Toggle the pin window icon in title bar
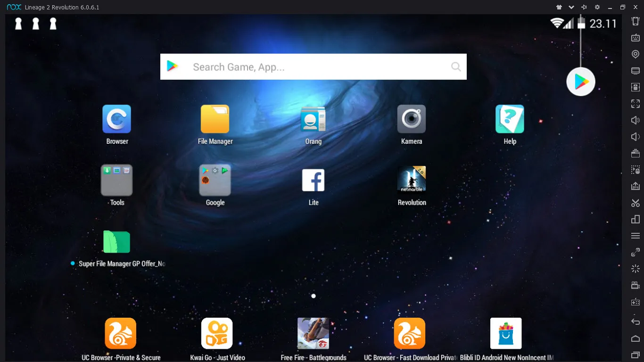The image size is (644, 362). [x=584, y=7]
